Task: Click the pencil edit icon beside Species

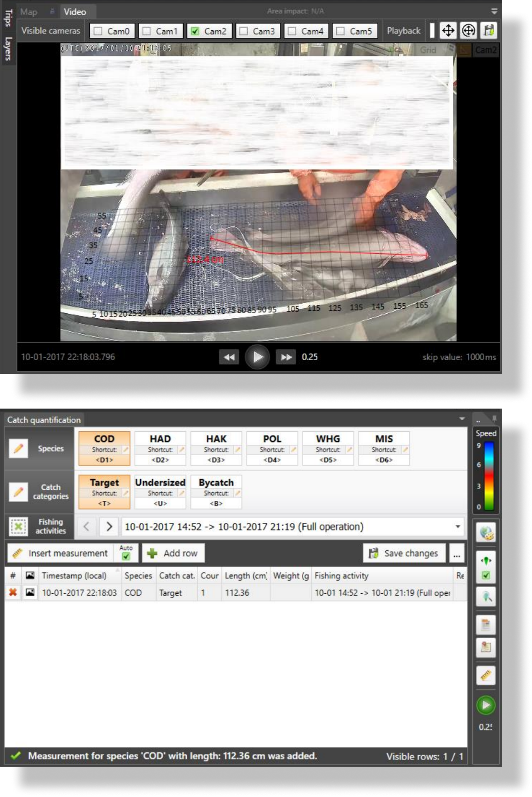Action: point(19,448)
